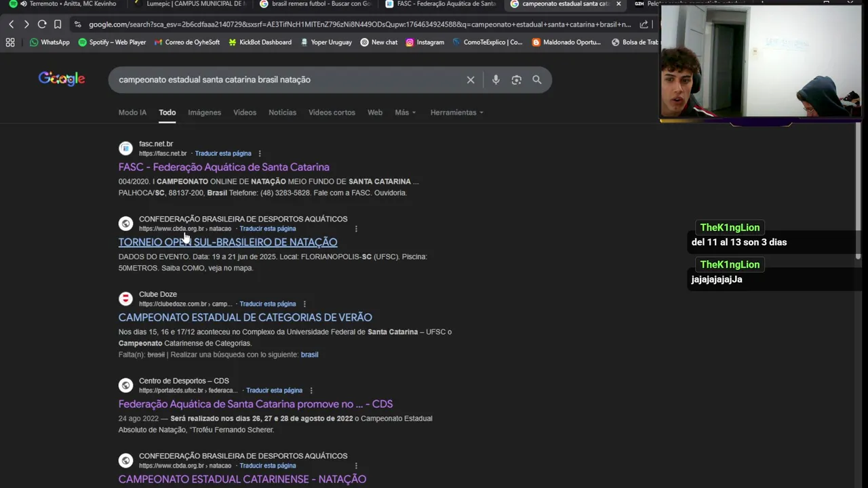868x488 pixels.
Task: Switch to the Videos tab
Action: point(245,113)
